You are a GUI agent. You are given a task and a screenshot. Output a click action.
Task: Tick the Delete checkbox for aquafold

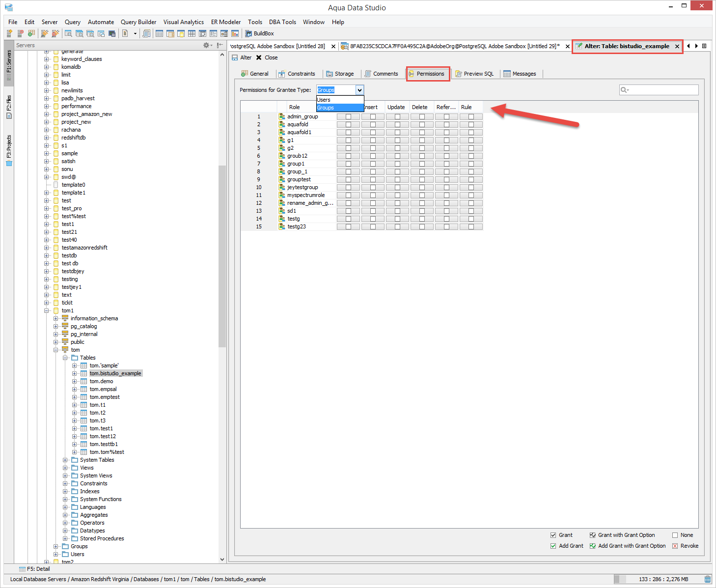422,125
